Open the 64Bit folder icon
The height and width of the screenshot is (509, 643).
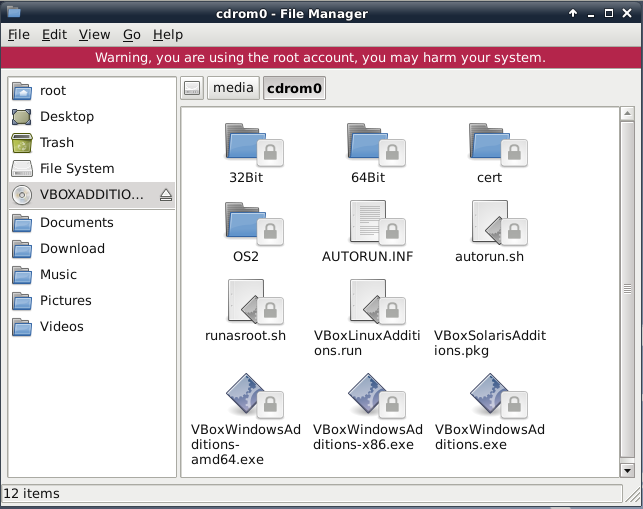click(x=376, y=144)
